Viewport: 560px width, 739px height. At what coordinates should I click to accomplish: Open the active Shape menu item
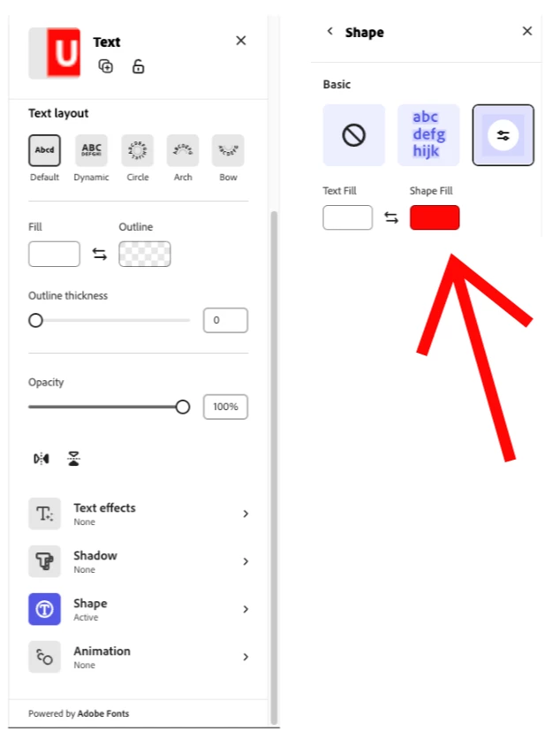[x=139, y=609]
